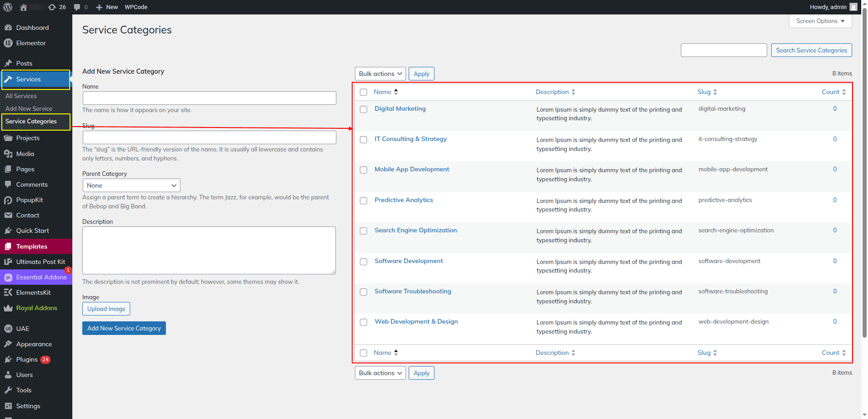Screen dimensions: 868x419
Task: Click the UAE sidebar icon
Action: coord(8,329)
